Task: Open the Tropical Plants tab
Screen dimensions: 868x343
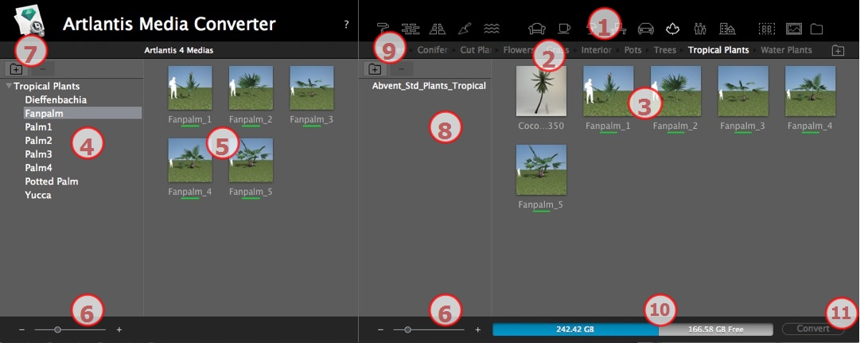Action: [x=718, y=50]
